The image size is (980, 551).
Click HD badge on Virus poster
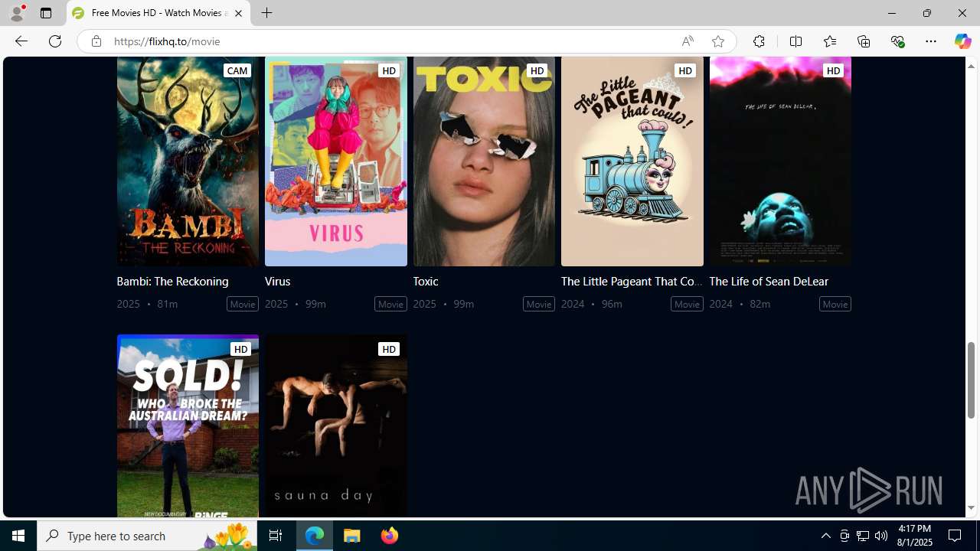coord(389,70)
